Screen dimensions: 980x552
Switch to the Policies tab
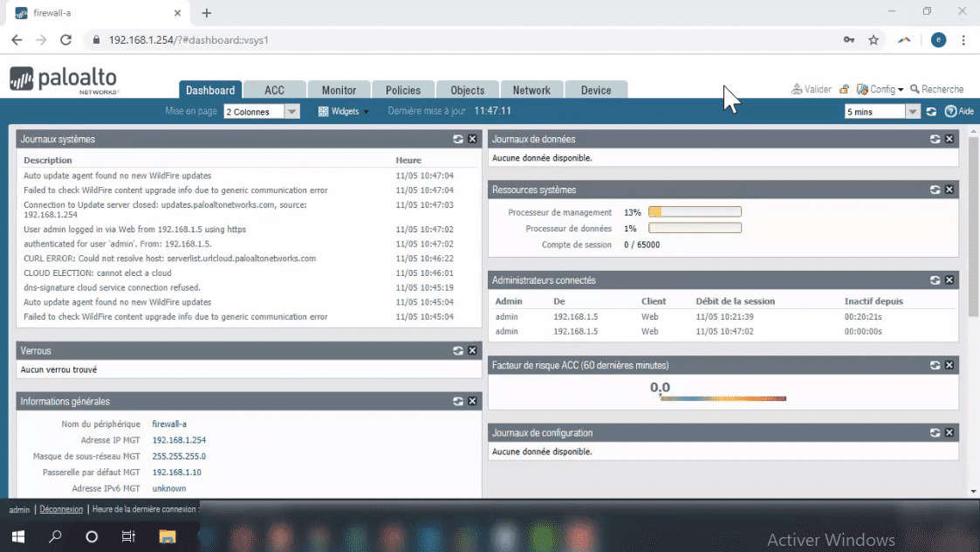click(402, 89)
